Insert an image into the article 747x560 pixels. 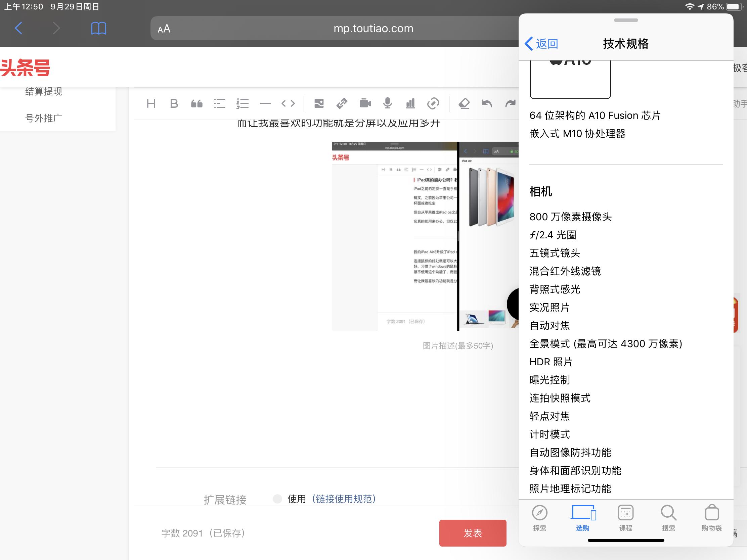pyautogui.click(x=319, y=104)
